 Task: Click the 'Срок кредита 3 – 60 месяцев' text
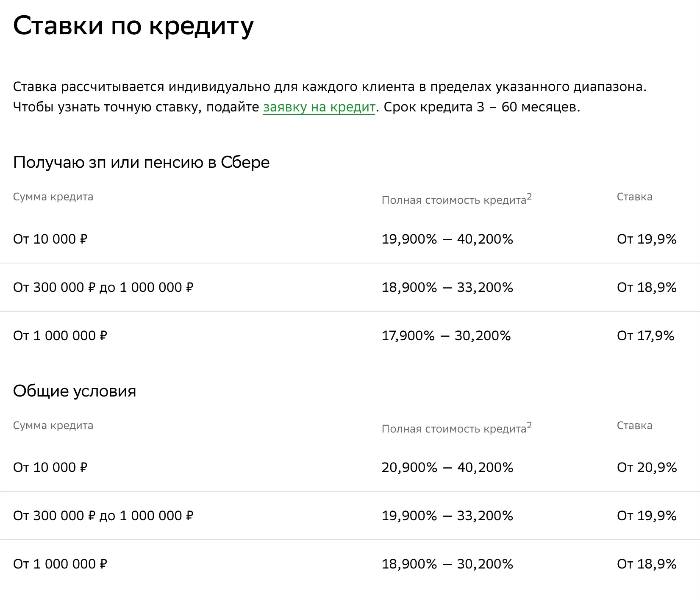[482, 107]
